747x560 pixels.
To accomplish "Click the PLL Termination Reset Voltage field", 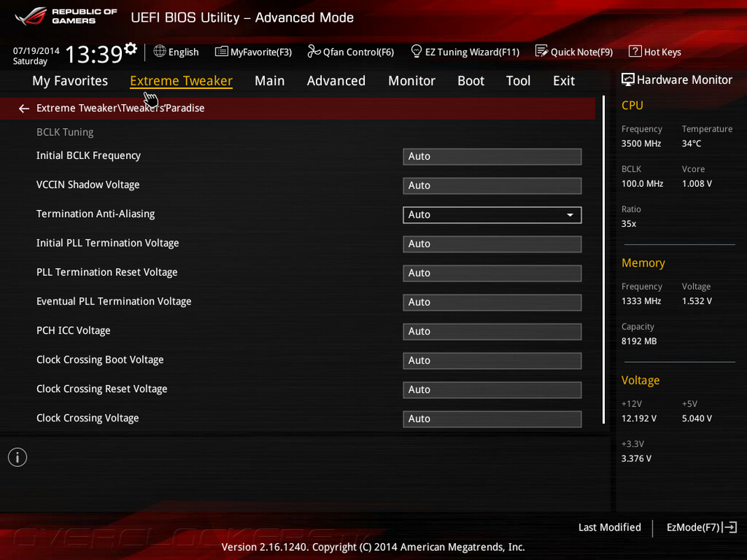I will [492, 273].
